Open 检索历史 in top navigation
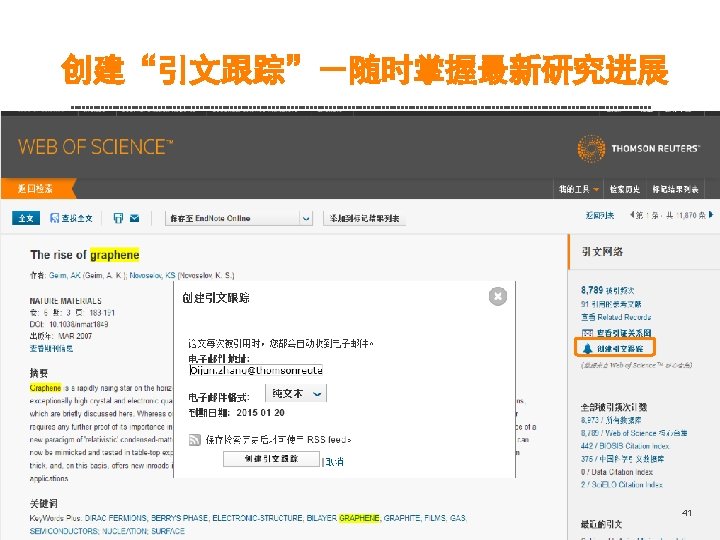This screenshot has width=720, height=540. (x=624, y=189)
